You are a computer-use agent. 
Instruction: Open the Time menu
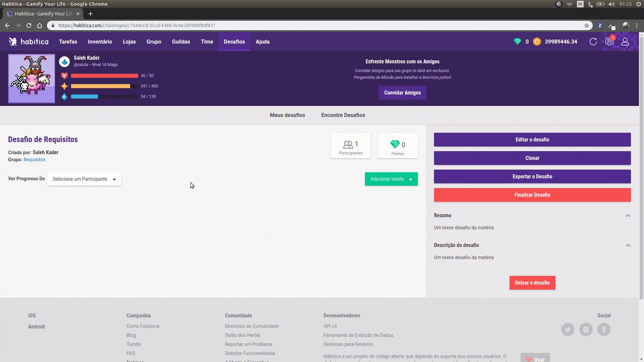click(207, 42)
